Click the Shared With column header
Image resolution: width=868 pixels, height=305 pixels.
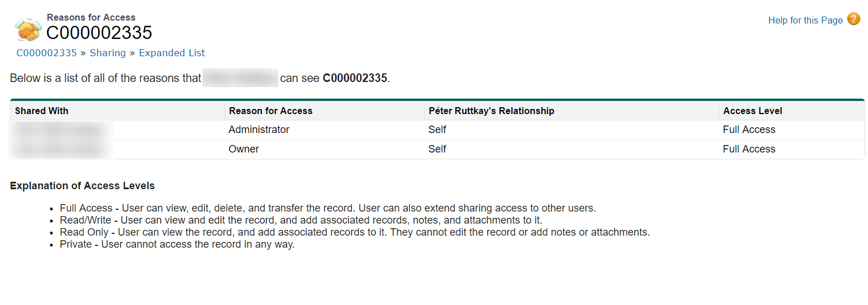pos(41,111)
